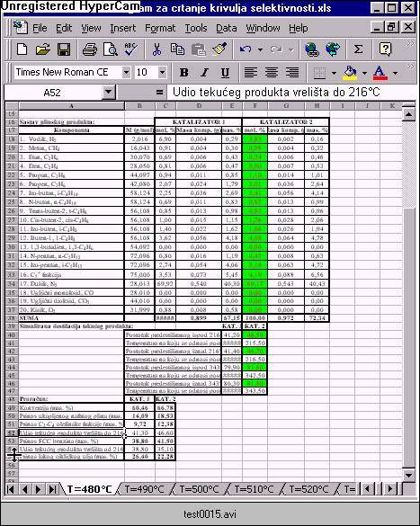This screenshot has width=420, height=526.
Task: Open the Insert menu
Action: (x=123, y=28)
